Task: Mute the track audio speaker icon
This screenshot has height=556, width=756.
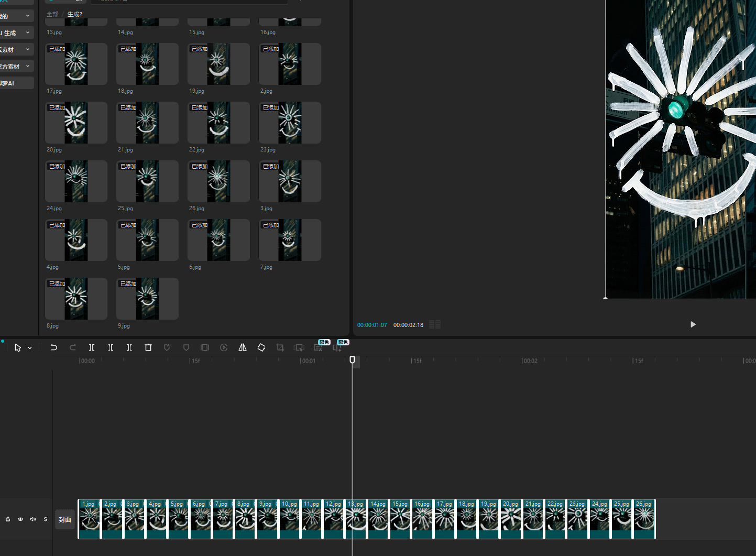Action: pyautogui.click(x=33, y=519)
